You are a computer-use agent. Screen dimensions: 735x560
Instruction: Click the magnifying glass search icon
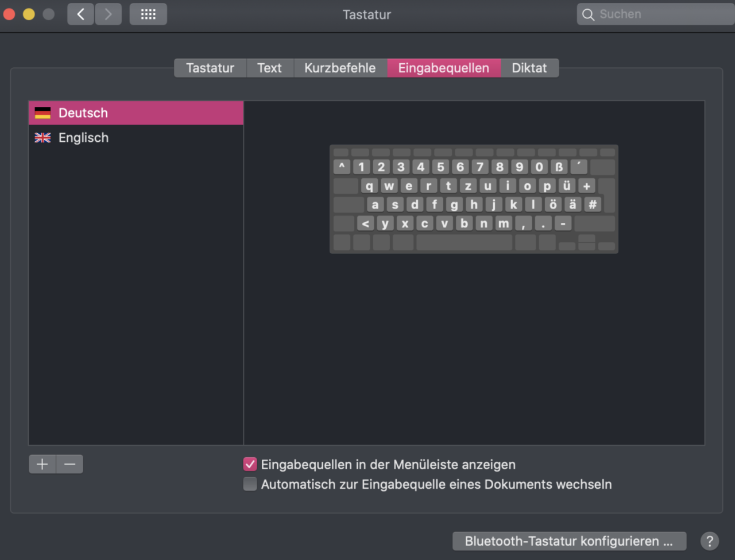click(x=588, y=15)
